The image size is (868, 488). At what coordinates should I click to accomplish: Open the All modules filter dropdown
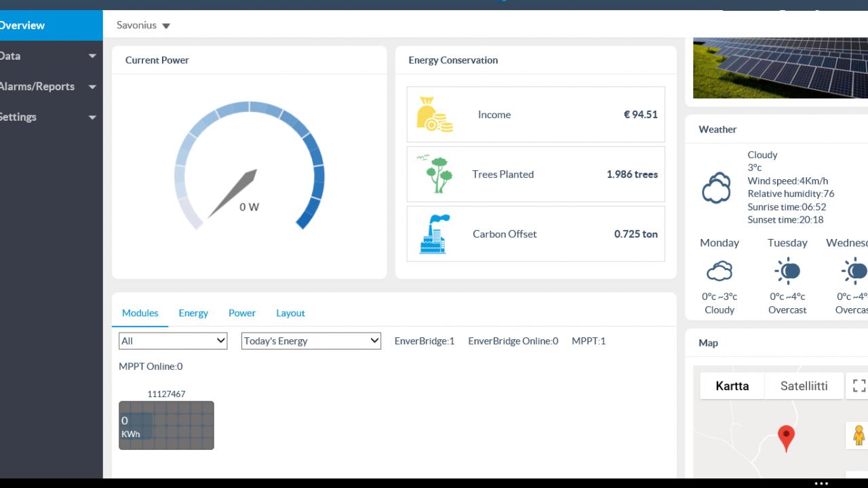point(173,341)
